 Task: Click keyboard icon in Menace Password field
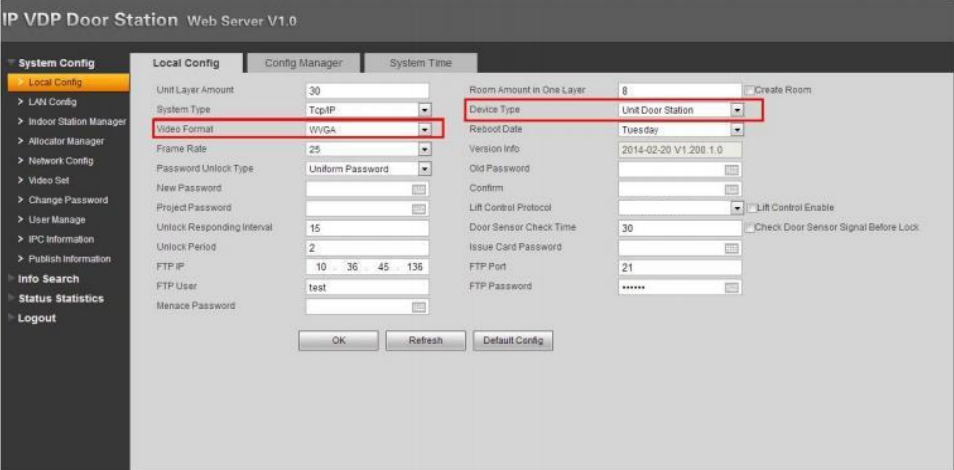click(419, 306)
